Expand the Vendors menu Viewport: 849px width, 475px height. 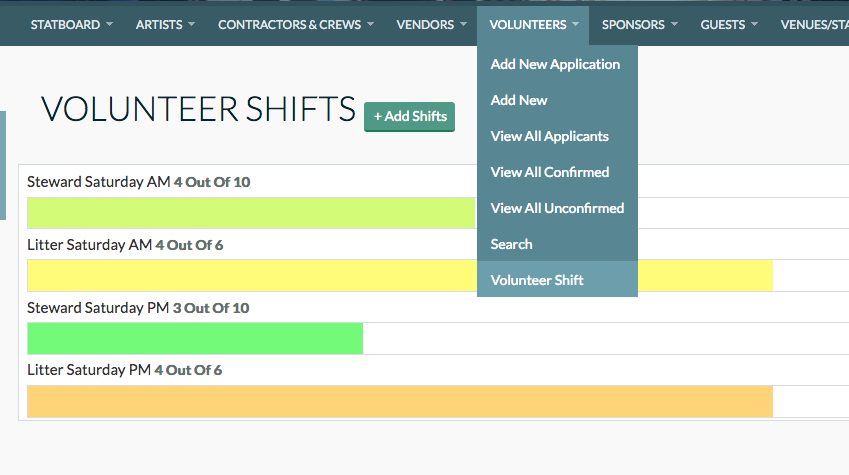[432, 24]
